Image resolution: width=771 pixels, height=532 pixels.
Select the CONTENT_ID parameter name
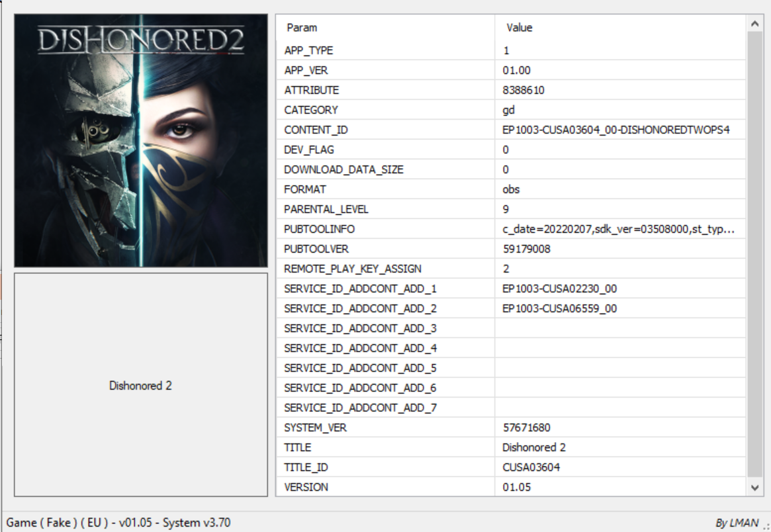click(316, 130)
